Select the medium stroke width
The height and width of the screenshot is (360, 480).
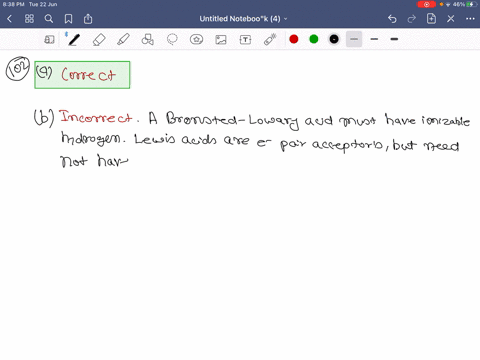click(x=374, y=39)
